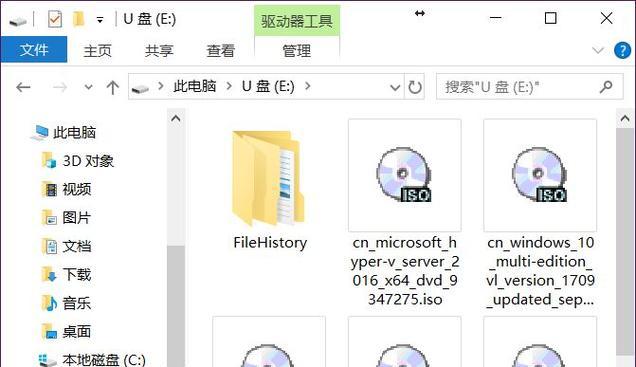Minimize the U 盘 (E:) window

(x=496, y=18)
